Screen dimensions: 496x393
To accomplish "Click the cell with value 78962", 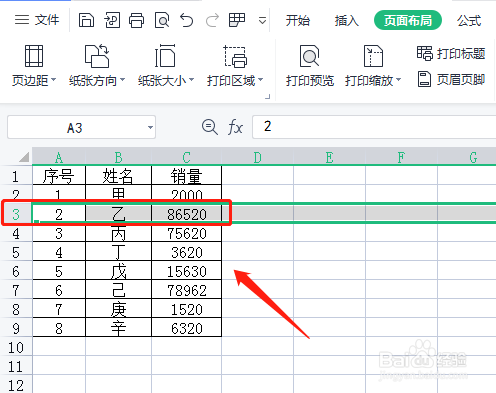I will 187,290.
